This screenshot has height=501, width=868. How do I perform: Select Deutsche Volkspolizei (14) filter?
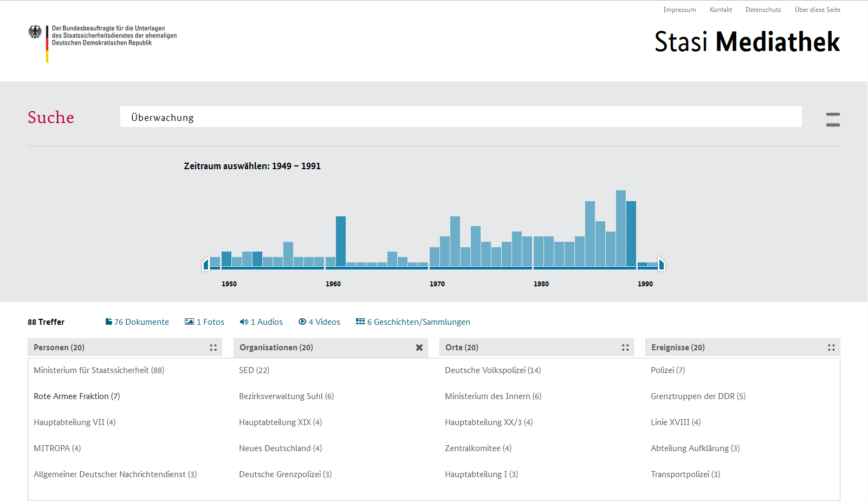pyautogui.click(x=493, y=370)
